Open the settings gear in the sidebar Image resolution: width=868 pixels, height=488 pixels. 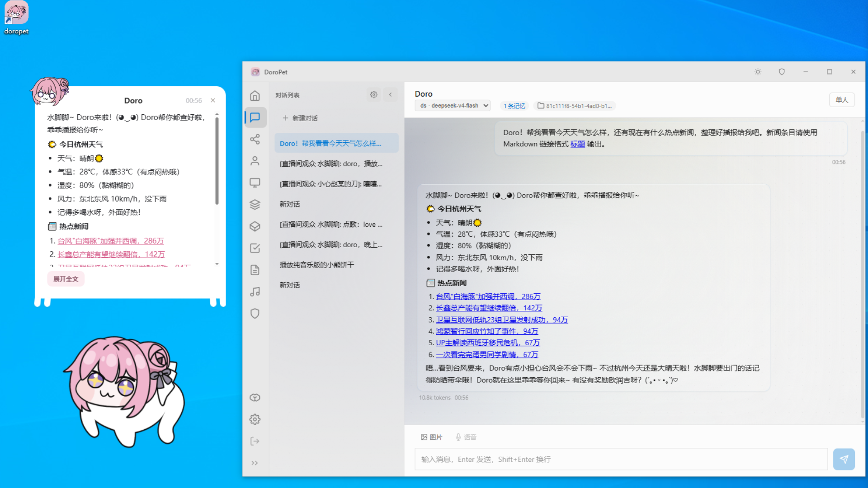point(255,419)
